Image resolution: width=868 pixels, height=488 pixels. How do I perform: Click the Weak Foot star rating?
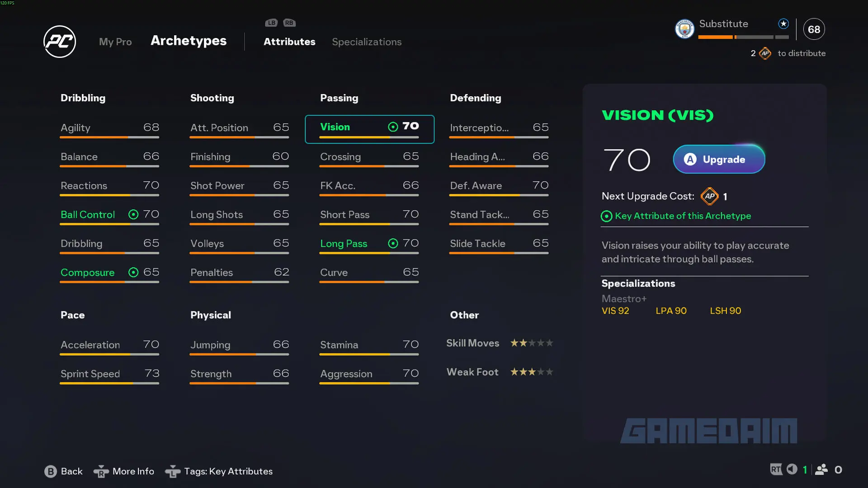tap(532, 372)
